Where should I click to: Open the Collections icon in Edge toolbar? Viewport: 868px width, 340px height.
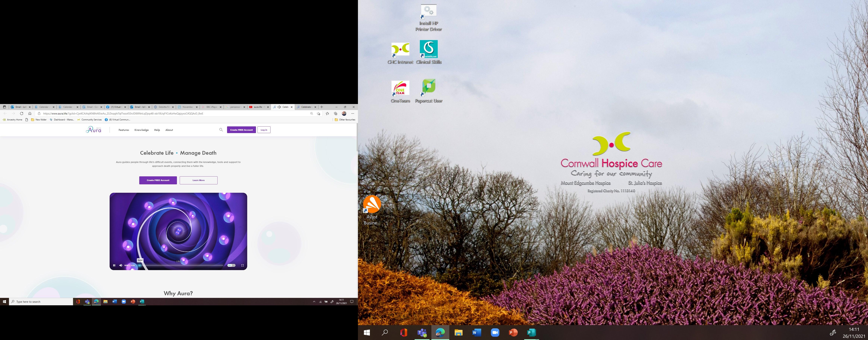coord(336,114)
